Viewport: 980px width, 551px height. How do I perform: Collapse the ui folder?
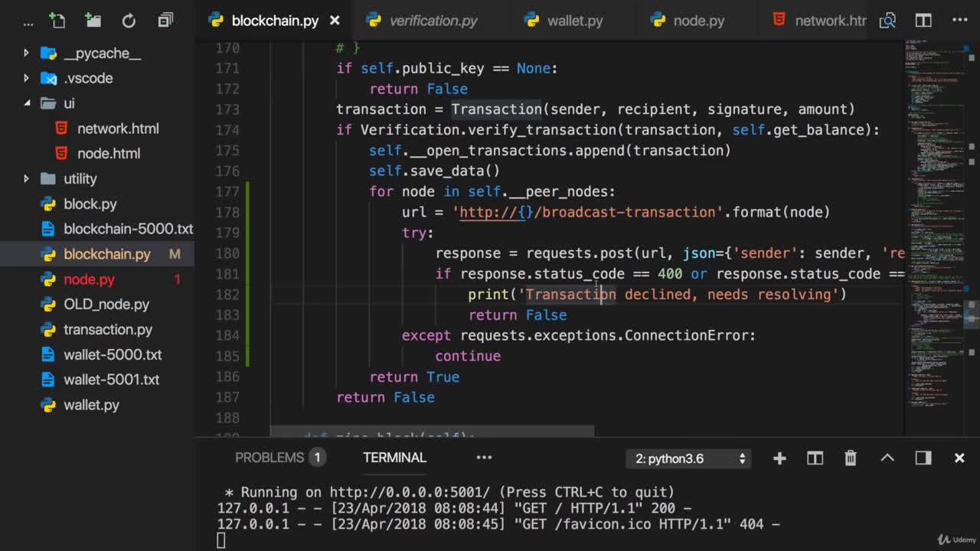[26, 103]
